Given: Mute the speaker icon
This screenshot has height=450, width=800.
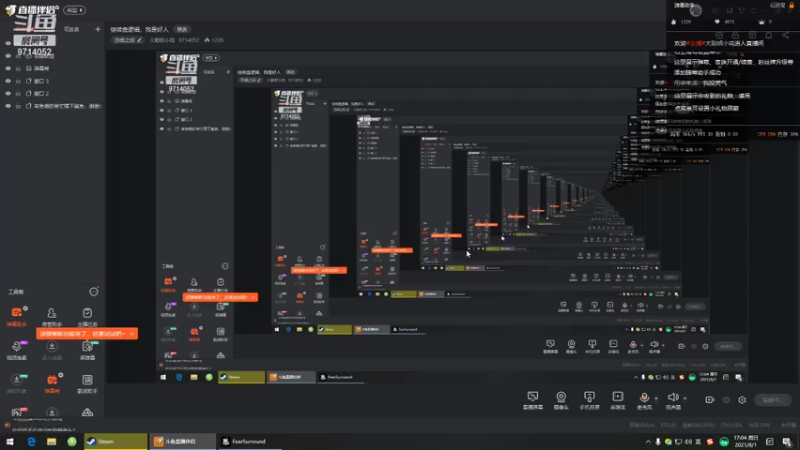Looking at the screenshot, I should coord(672,397).
